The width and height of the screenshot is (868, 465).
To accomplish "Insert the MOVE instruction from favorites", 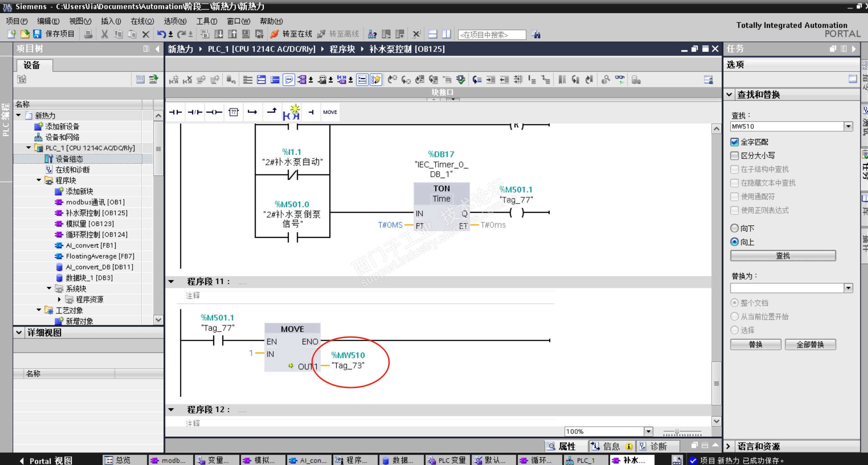I will point(330,112).
